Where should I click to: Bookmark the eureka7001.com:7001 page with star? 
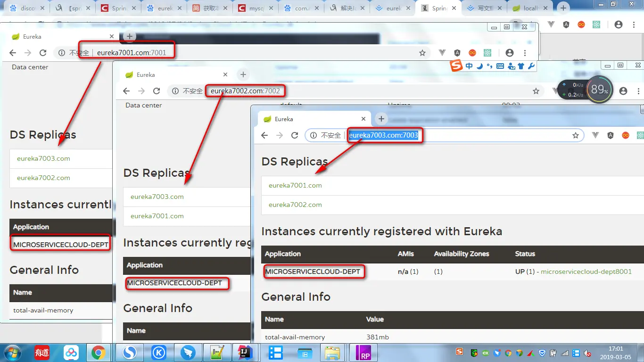coord(422,53)
